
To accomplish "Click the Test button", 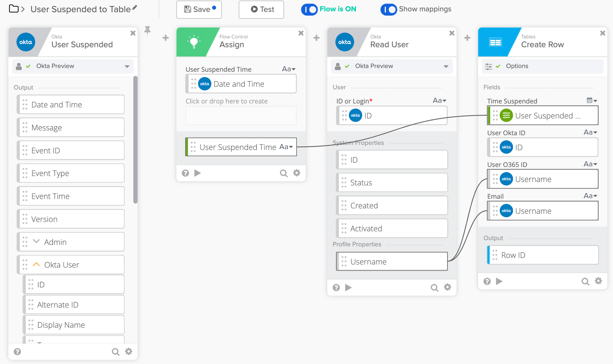I will (x=261, y=9).
